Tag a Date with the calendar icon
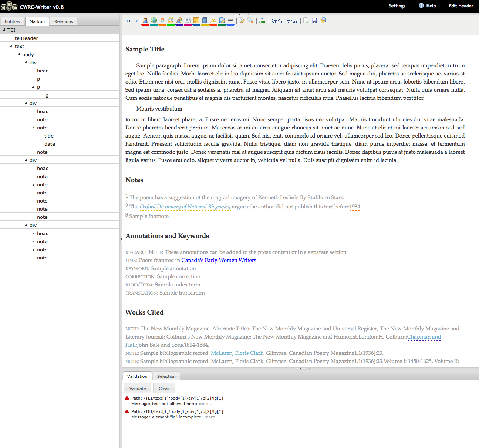This screenshot has width=479, height=448. (x=162, y=21)
